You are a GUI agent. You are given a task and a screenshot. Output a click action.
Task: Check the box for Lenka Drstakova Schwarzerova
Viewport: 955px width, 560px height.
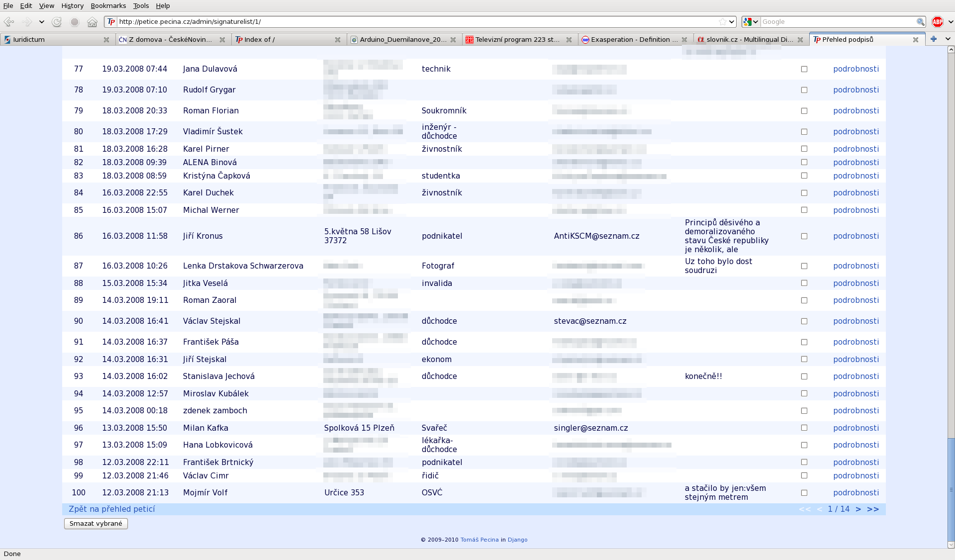coord(804,266)
